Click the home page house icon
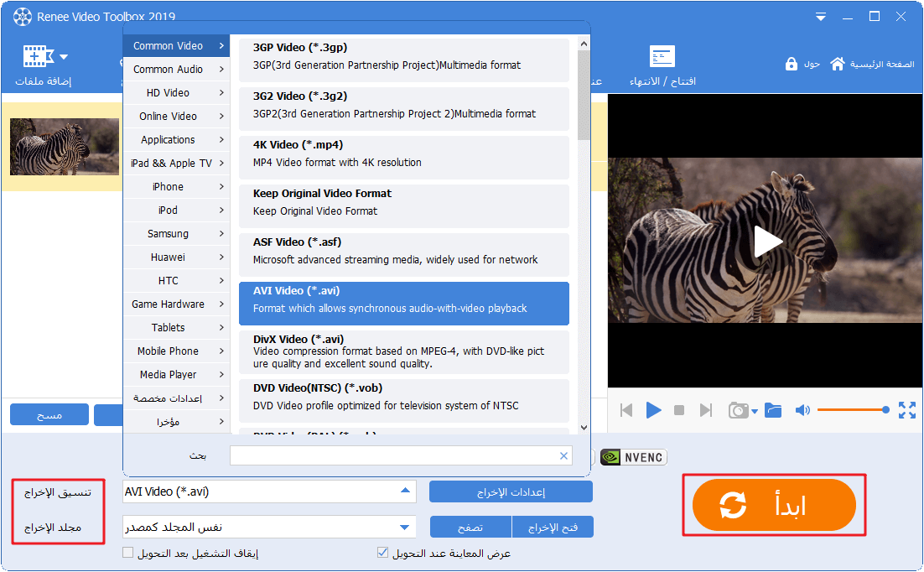Image resolution: width=924 pixels, height=572 pixels. 837,65
